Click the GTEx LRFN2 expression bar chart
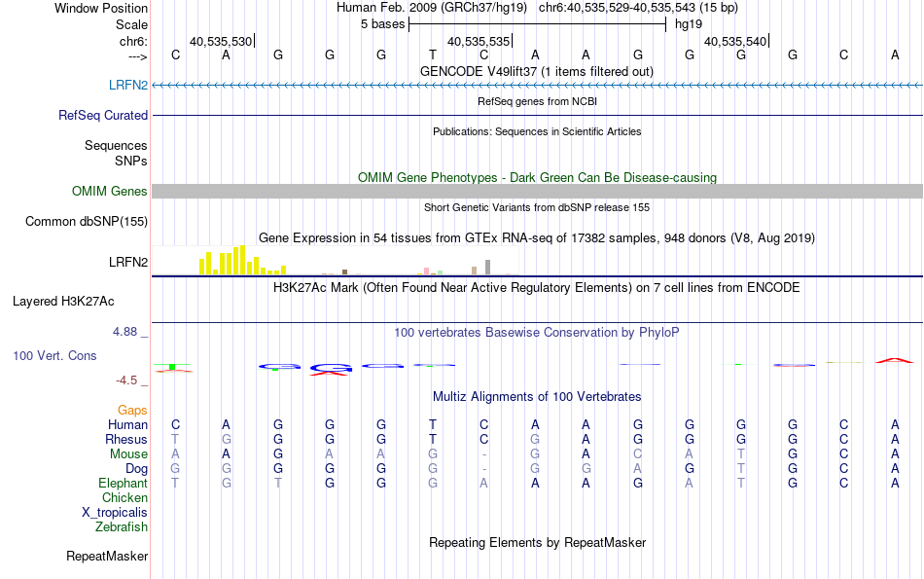Screen dimensions: 924x579 click(336, 261)
